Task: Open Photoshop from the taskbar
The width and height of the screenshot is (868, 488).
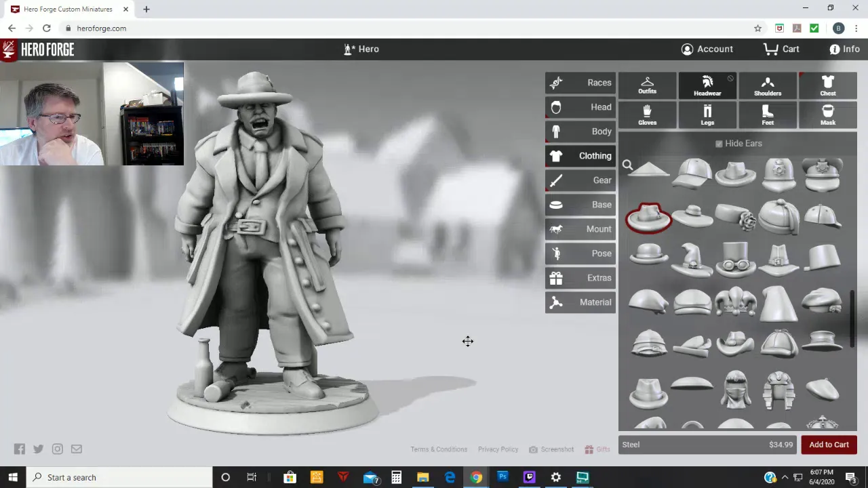Action: tap(502, 477)
